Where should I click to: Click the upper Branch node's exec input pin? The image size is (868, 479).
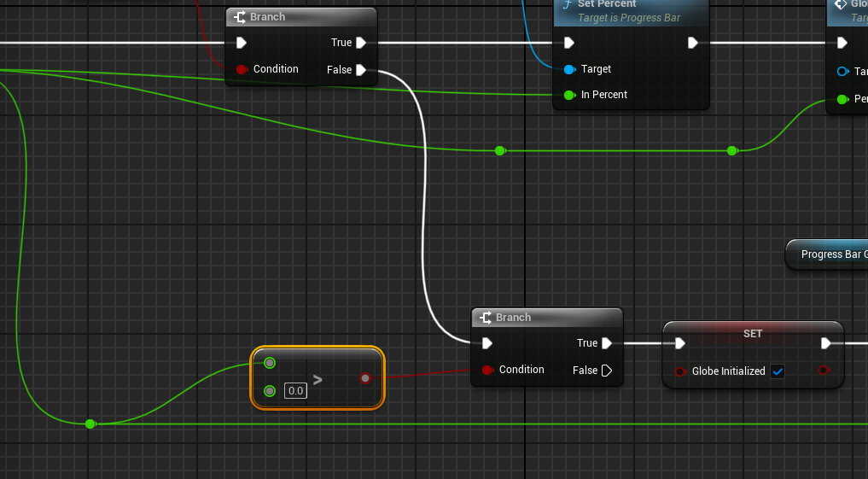(x=241, y=43)
